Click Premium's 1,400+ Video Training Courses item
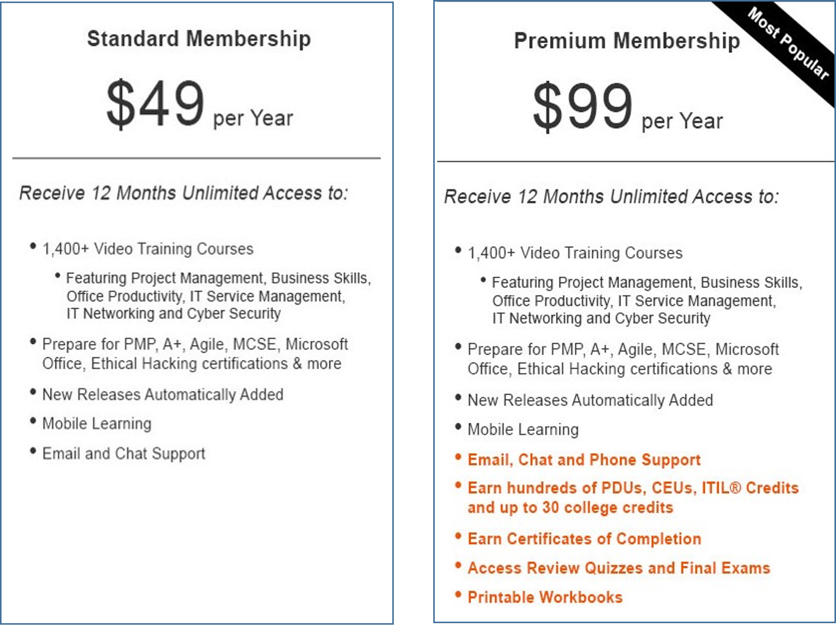 coord(575,253)
